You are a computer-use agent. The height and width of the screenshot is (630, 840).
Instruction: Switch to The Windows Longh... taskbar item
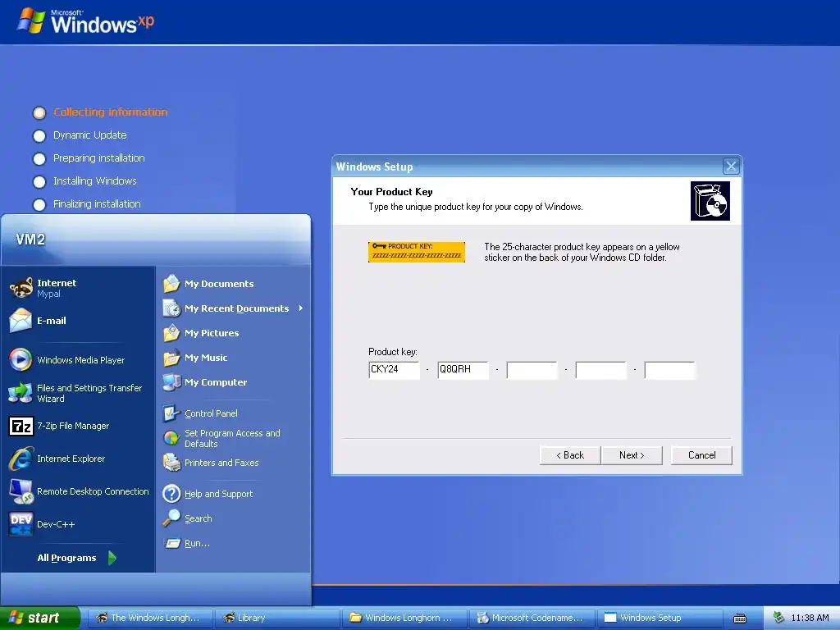click(149, 619)
